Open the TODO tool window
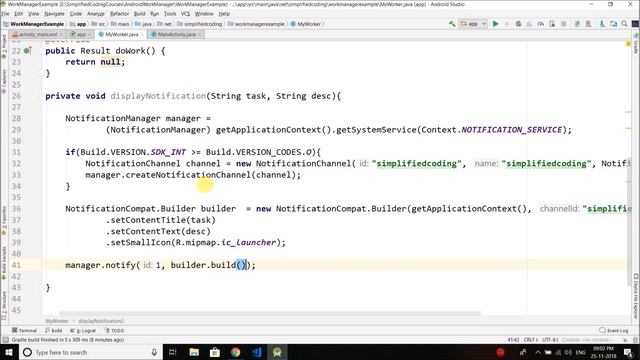The height and width of the screenshot is (360, 640). point(114,331)
